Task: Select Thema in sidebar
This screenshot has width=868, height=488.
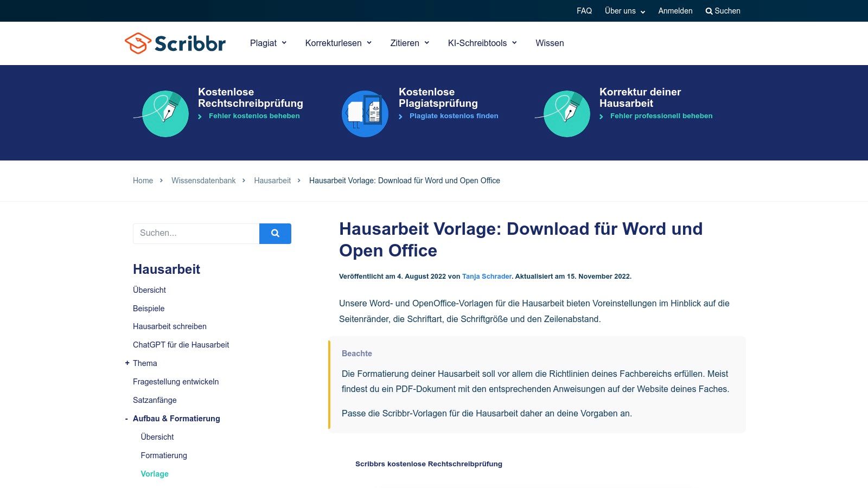Action: point(145,363)
